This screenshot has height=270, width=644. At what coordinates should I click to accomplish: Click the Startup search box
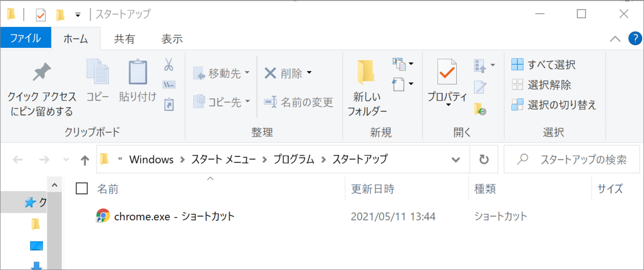point(572,160)
